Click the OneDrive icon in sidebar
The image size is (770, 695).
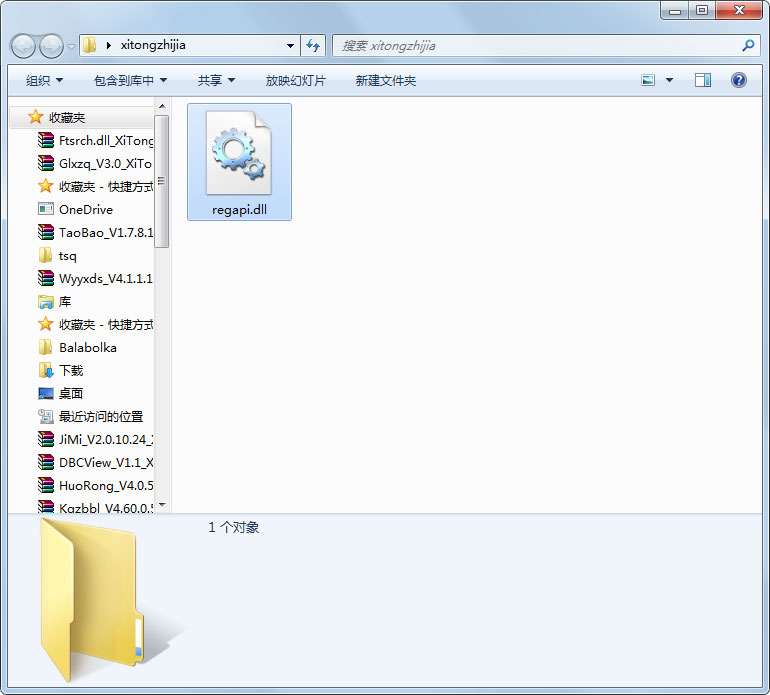click(46, 209)
